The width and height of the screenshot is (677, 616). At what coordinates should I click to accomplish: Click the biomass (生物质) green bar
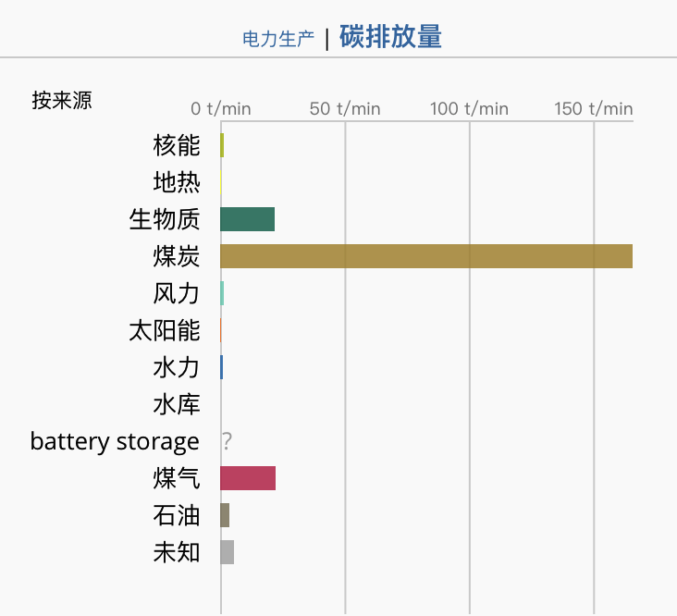point(247,219)
